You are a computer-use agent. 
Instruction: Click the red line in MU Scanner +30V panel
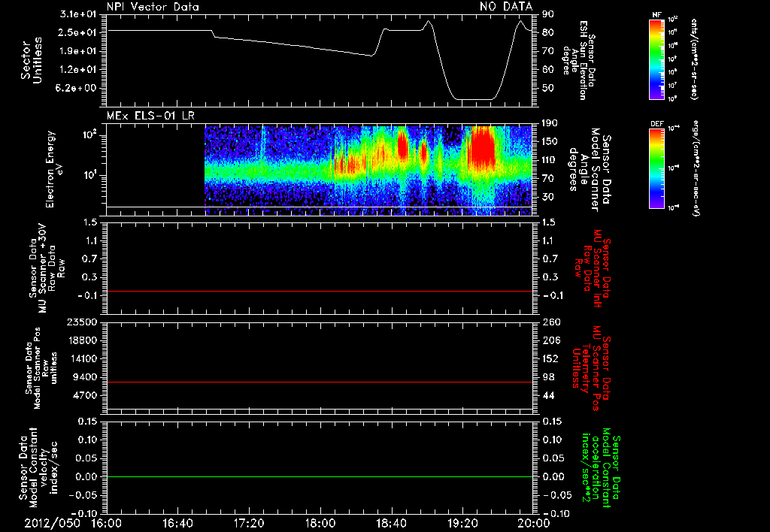click(x=320, y=291)
